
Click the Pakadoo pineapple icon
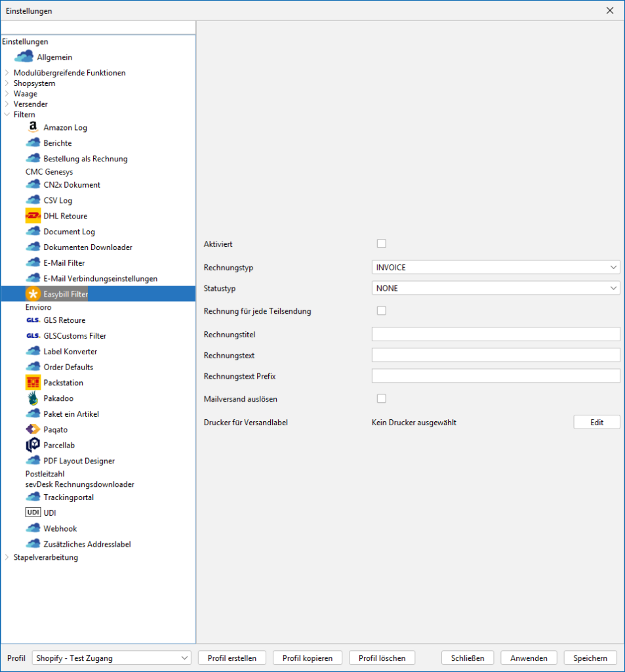point(33,398)
